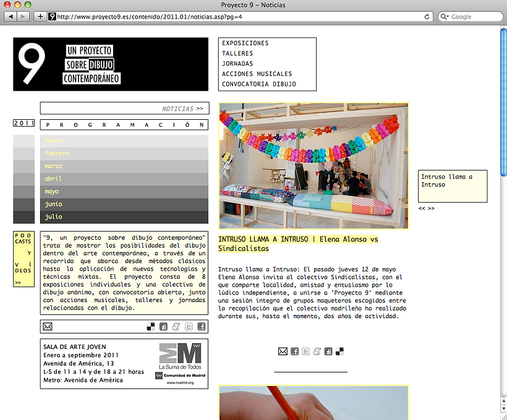Click the Intruso llama a Intruso headline
Screen dimensions: 507x420
click(x=297, y=243)
